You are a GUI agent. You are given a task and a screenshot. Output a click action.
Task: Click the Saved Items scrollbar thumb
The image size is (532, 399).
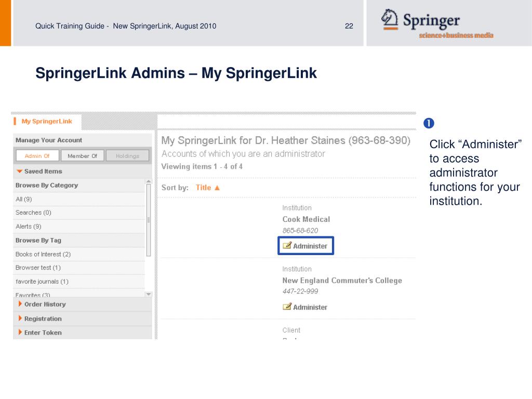148,220
